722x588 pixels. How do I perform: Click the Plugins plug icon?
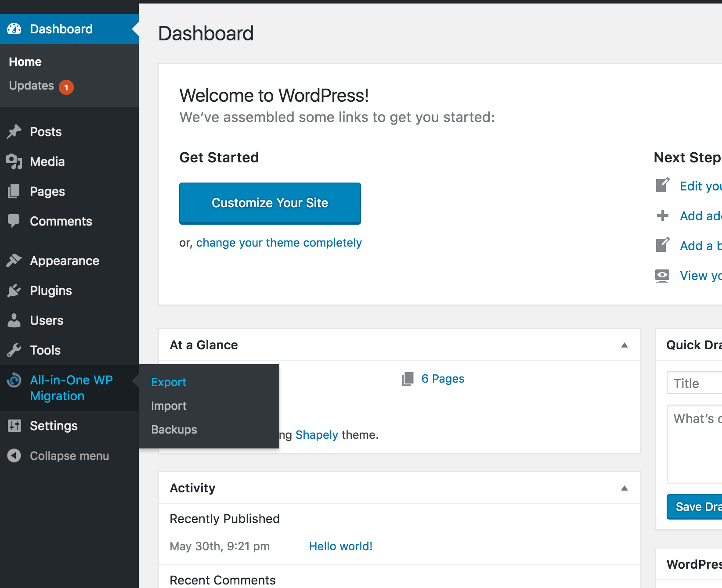pyautogui.click(x=14, y=290)
